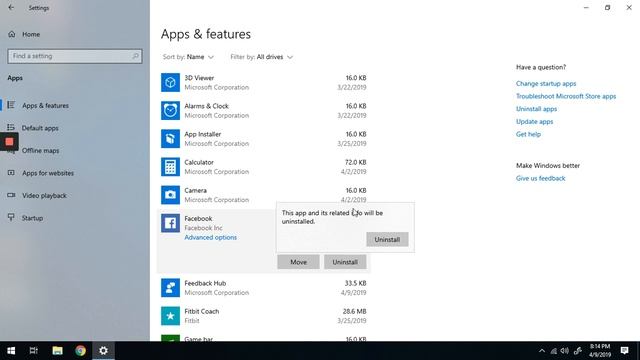640x360 pixels.
Task: Click the Facebook app icon
Action: click(170, 223)
